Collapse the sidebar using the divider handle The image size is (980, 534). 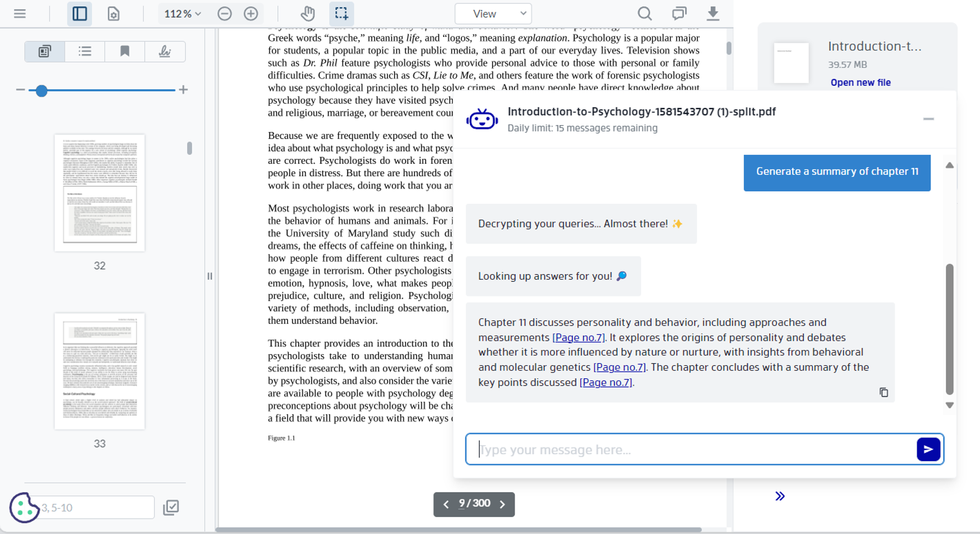click(x=210, y=276)
